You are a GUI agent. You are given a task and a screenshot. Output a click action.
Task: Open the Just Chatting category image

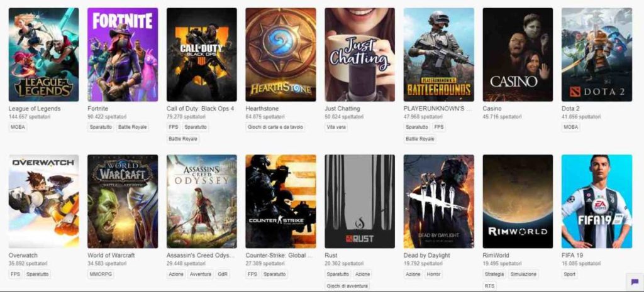coord(360,55)
